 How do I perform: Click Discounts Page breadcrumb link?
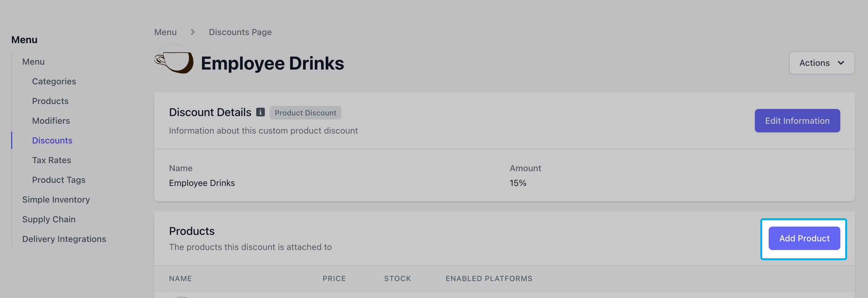pyautogui.click(x=240, y=32)
